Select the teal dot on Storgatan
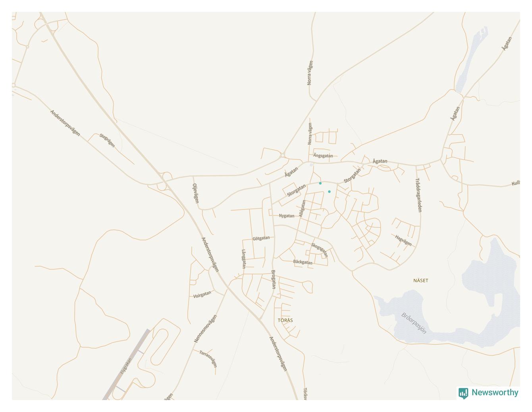 (320, 183)
